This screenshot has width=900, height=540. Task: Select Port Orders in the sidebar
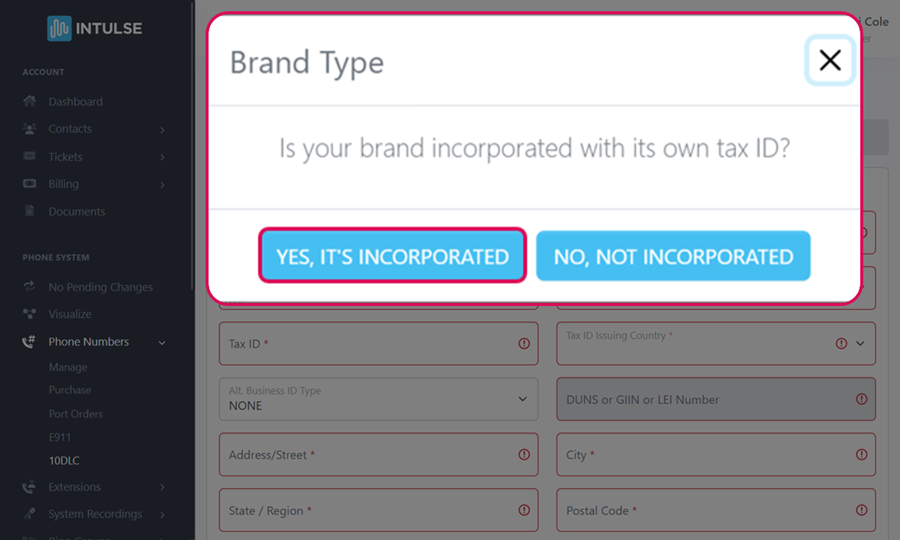pos(76,414)
